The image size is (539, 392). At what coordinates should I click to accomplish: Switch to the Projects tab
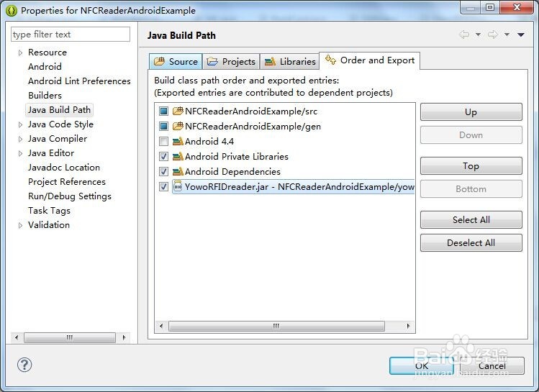click(x=231, y=61)
